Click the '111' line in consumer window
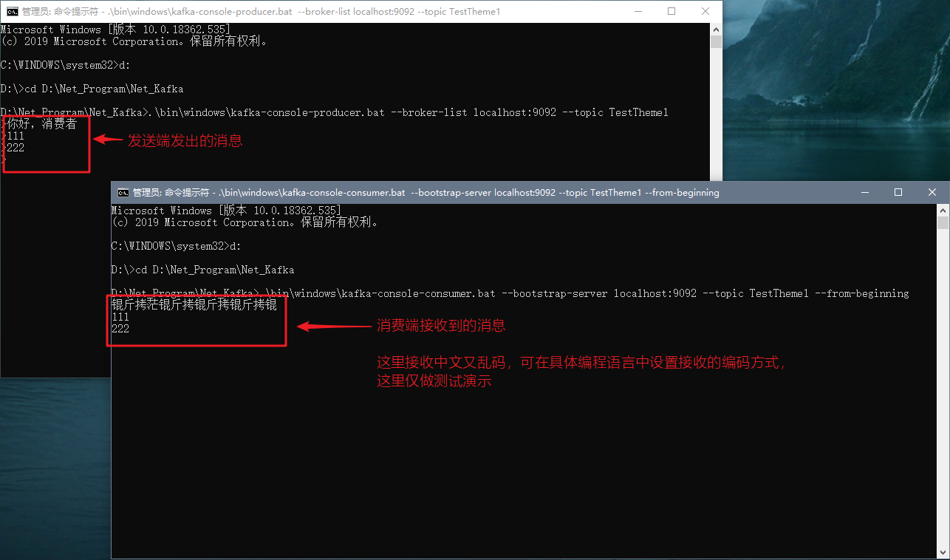 coord(120,317)
